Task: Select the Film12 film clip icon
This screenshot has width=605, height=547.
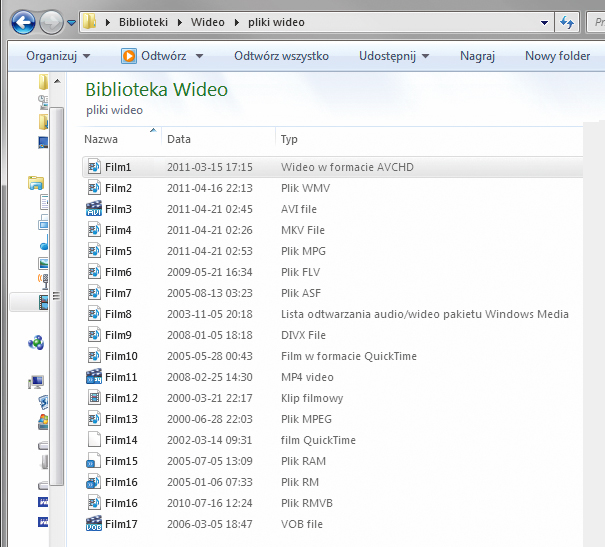Action: click(x=94, y=398)
